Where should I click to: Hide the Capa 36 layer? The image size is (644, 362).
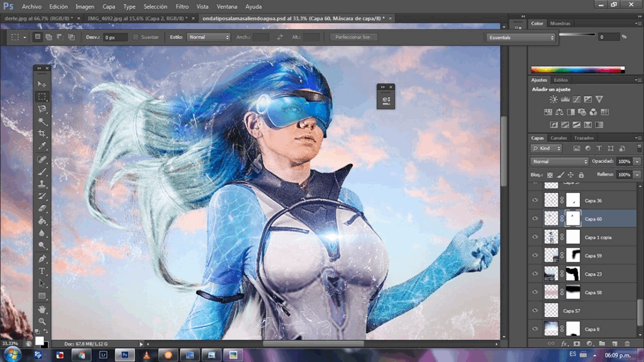pyautogui.click(x=535, y=200)
